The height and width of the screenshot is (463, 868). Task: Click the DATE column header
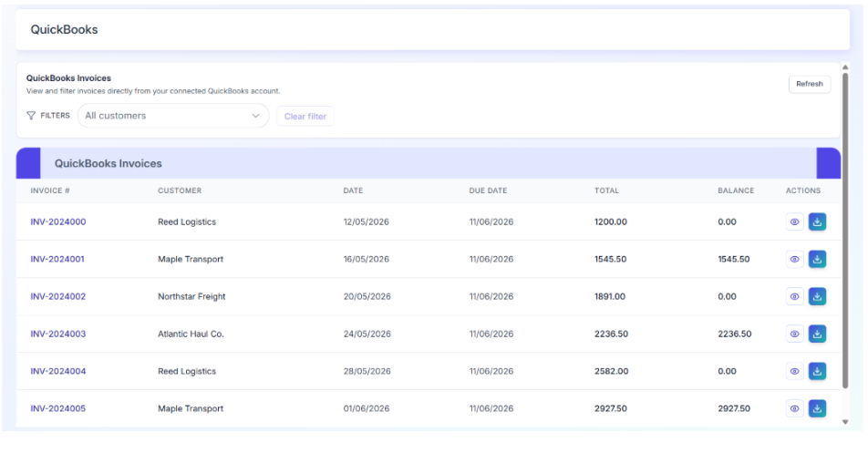pos(353,190)
